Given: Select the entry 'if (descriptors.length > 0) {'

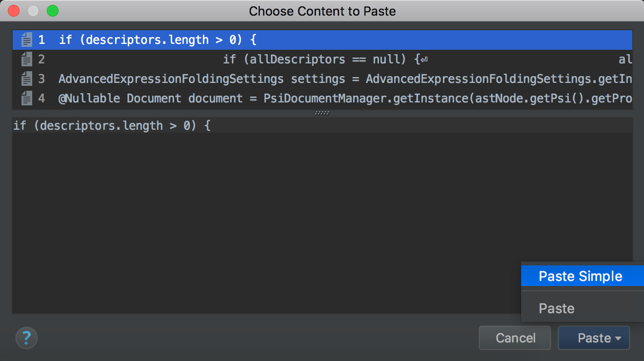Looking at the screenshot, I should point(322,40).
